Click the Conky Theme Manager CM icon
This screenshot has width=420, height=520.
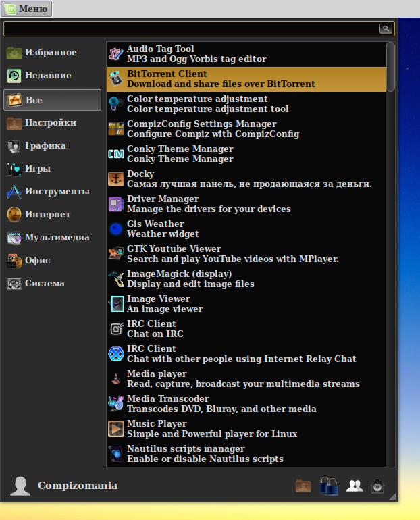[x=116, y=154]
